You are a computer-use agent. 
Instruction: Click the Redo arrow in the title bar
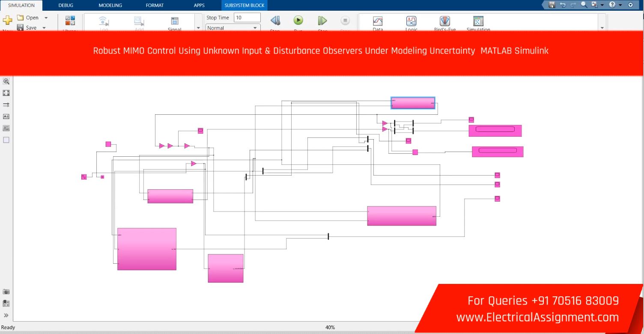pyautogui.click(x=573, y=5)
